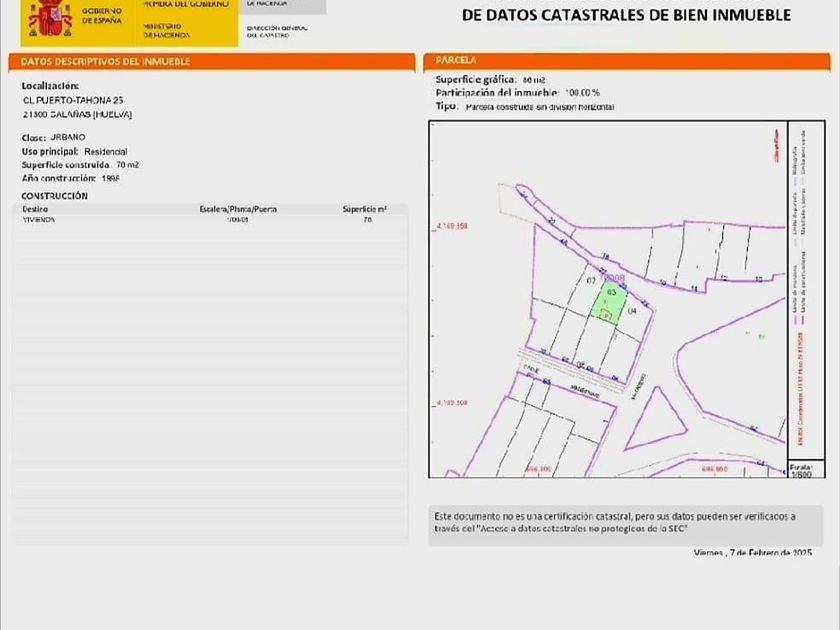The height and width of the screenshot is (630, 840).
Task: Click the 'VIVIENDA' table cell
Action: point(39,220)
